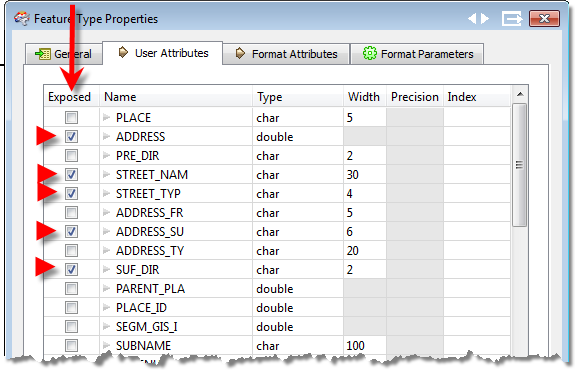Enable the Exposed checkbox for PLACE
575x370 pixels.
coord(72,118)
